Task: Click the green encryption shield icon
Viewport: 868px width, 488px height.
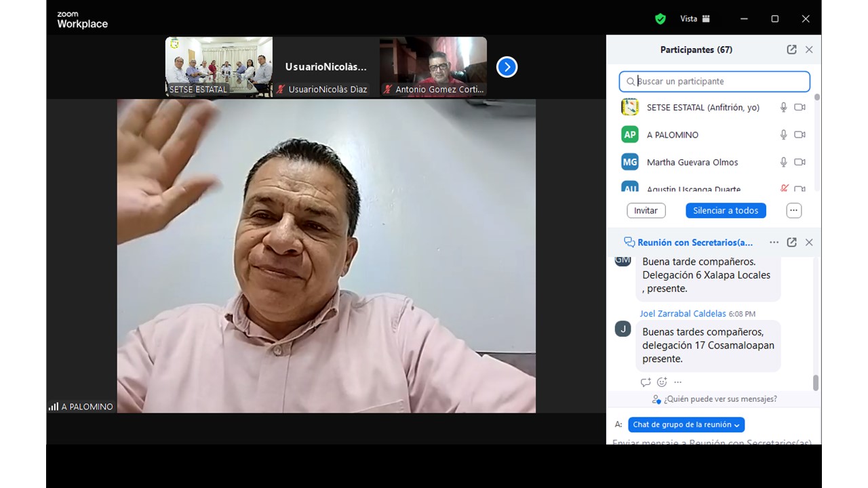Action: coord(660,19)
